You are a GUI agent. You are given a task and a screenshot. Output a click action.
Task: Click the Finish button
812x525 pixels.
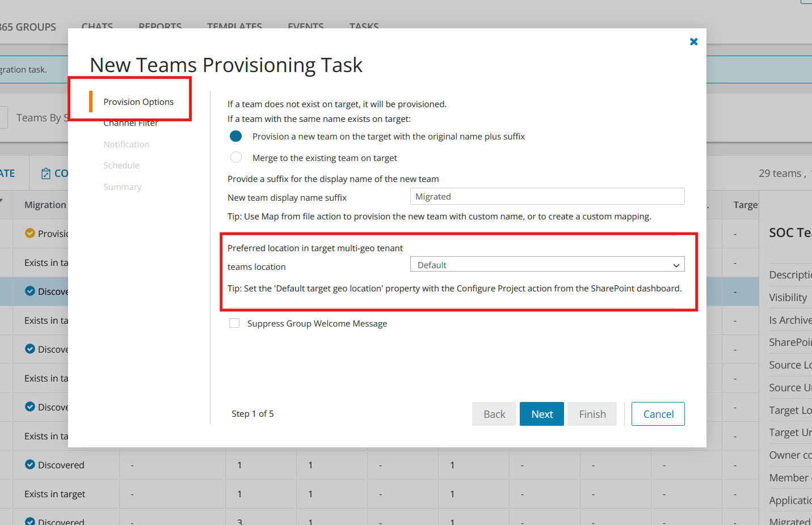point(592,414)
